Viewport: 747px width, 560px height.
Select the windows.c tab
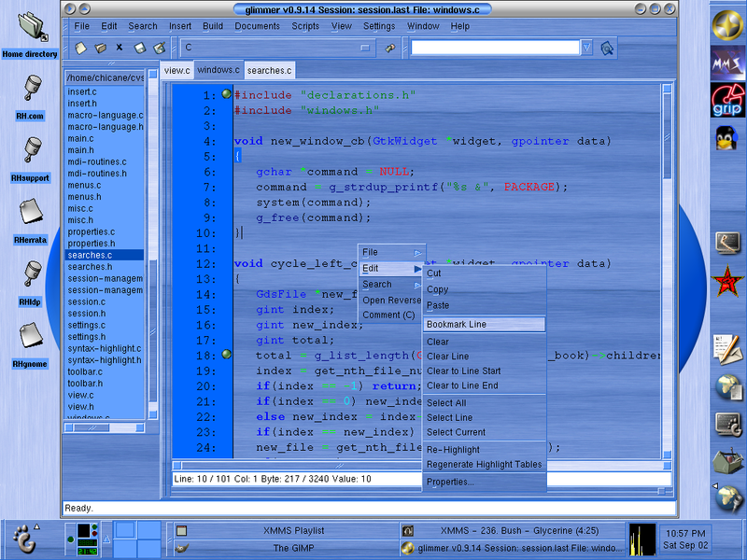[x=218, y=69]
